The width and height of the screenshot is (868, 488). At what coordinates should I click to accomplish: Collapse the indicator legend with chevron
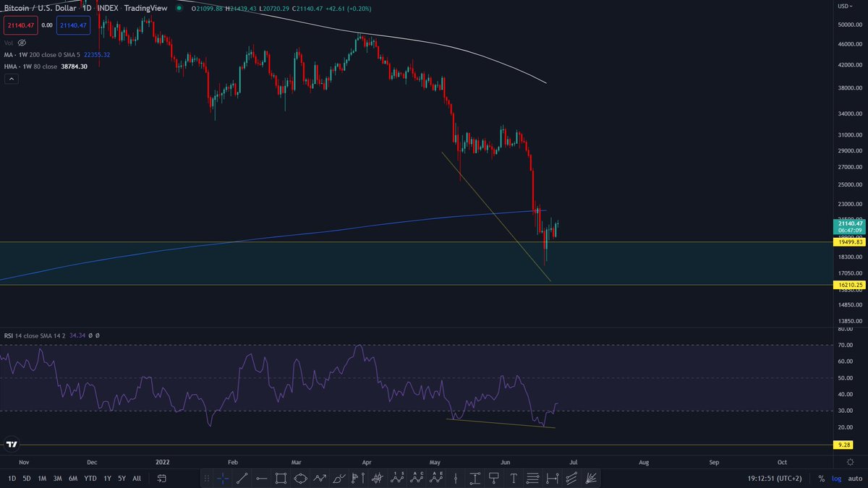click(x=11, y=79)
